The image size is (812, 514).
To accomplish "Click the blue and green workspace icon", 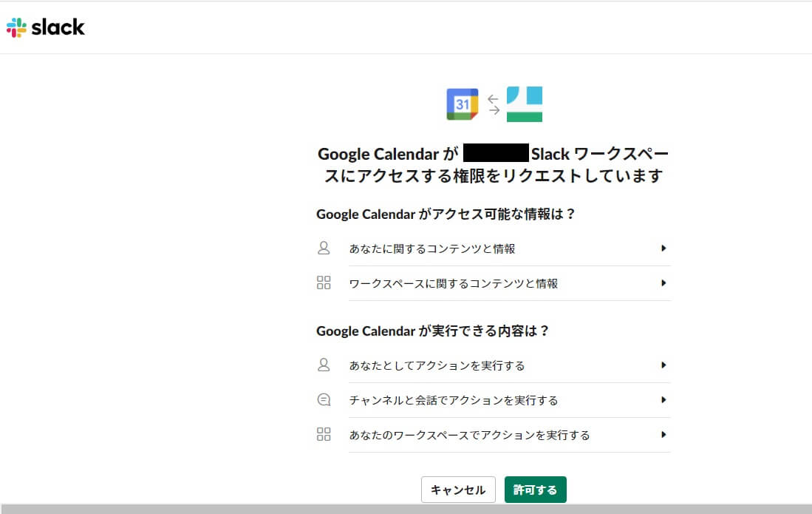I will pyautogui.click(x=525, y=104).
